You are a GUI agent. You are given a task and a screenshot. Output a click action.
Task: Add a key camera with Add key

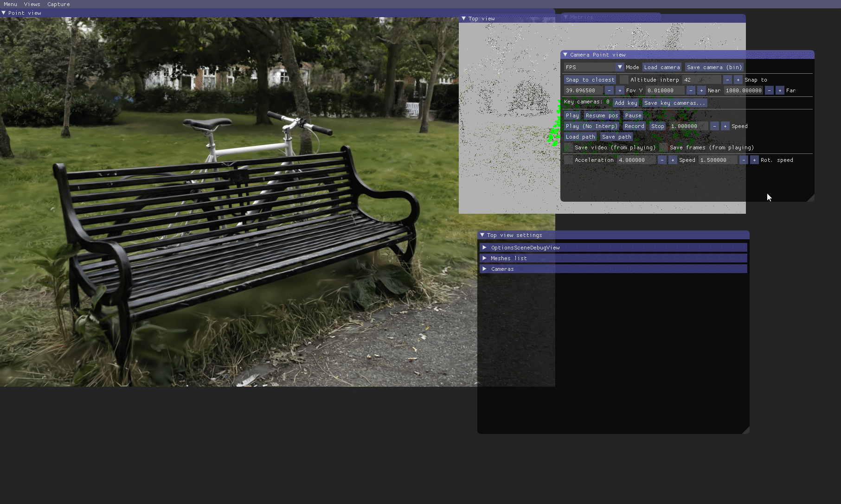(x=626, y=103)
